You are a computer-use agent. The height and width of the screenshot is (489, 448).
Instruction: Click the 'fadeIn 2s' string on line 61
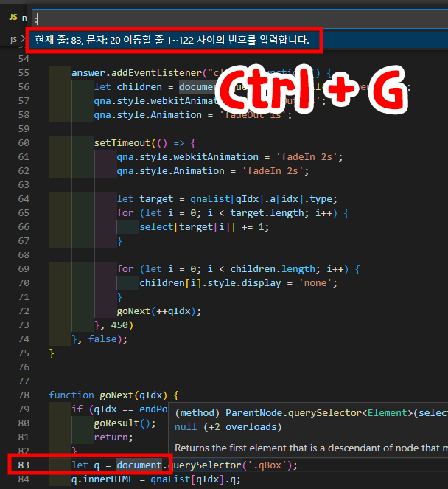point(307,157)
